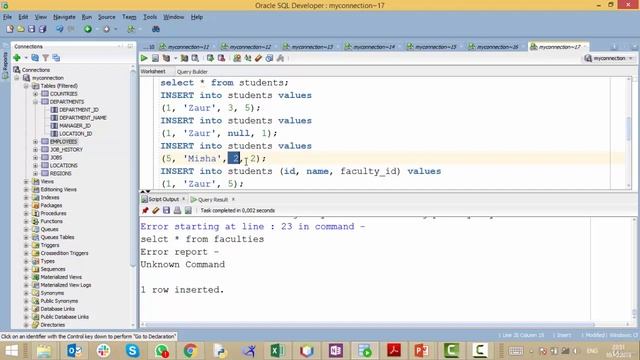Click the Open folder icon in main toolbar
The height and width of the screenshot is (360, 640).
(x=21, y=29)
